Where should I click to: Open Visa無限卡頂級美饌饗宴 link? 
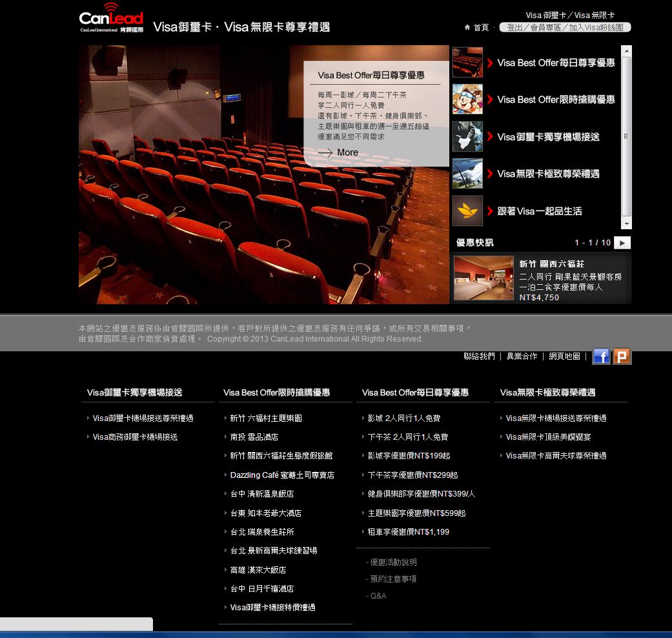548,437
